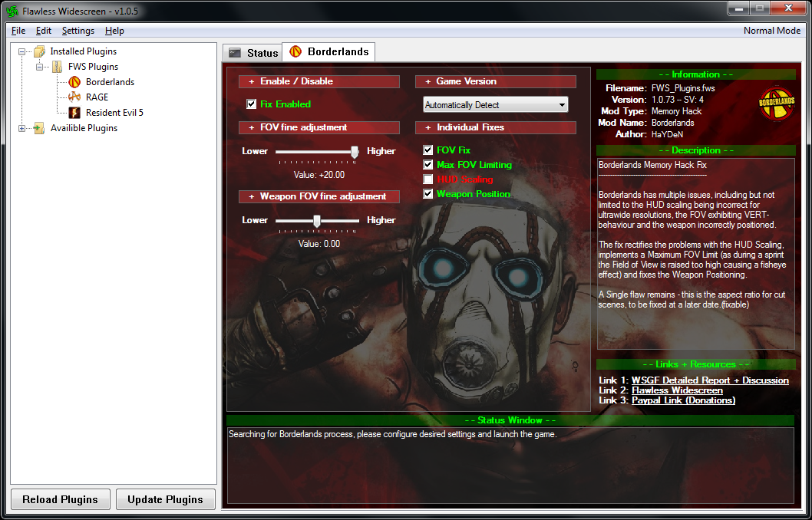Viewport: 812px width, 520px height.
Task: Click the Borderlands tab logo icon
Action: pos(295,51)
